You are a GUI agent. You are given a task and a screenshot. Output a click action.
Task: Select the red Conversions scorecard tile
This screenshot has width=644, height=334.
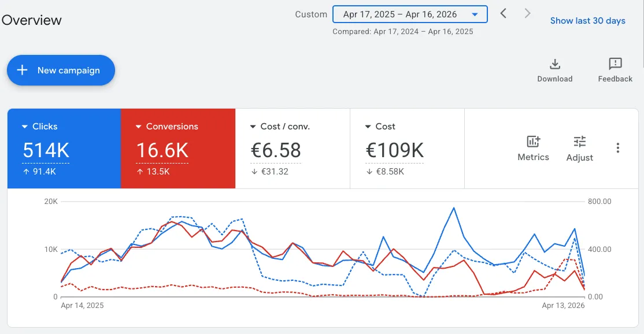click(x=178, y=149)
